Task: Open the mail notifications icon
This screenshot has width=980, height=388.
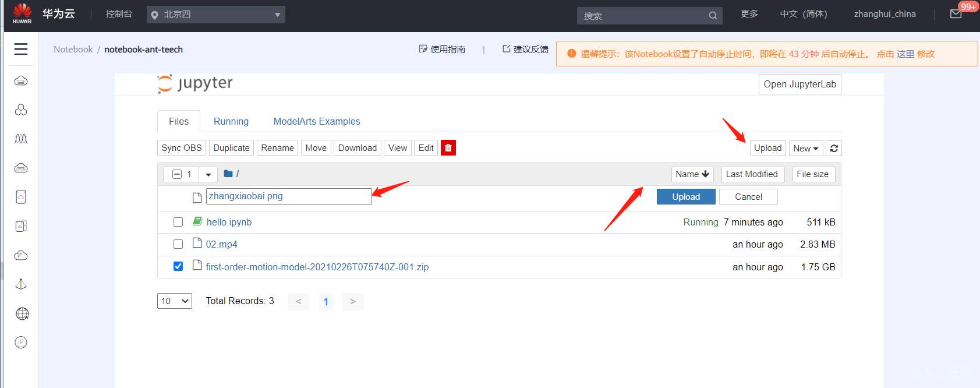Action: coord(956,14)
